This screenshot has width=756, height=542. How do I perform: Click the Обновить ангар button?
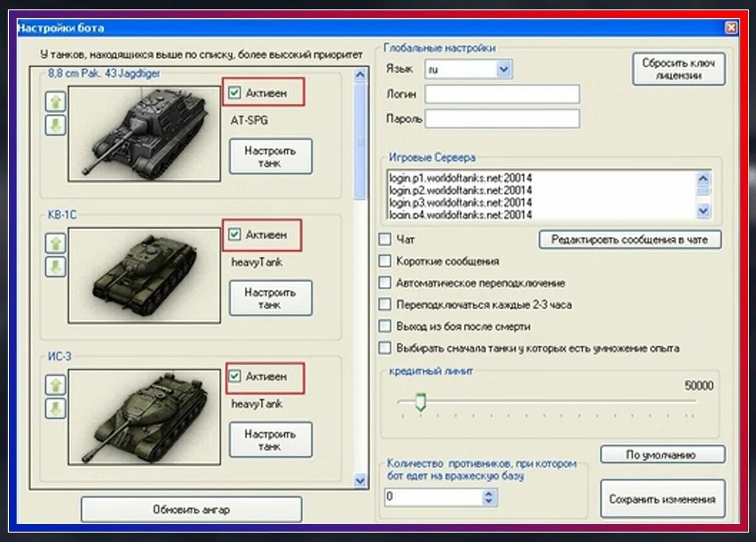coord(192,509)
